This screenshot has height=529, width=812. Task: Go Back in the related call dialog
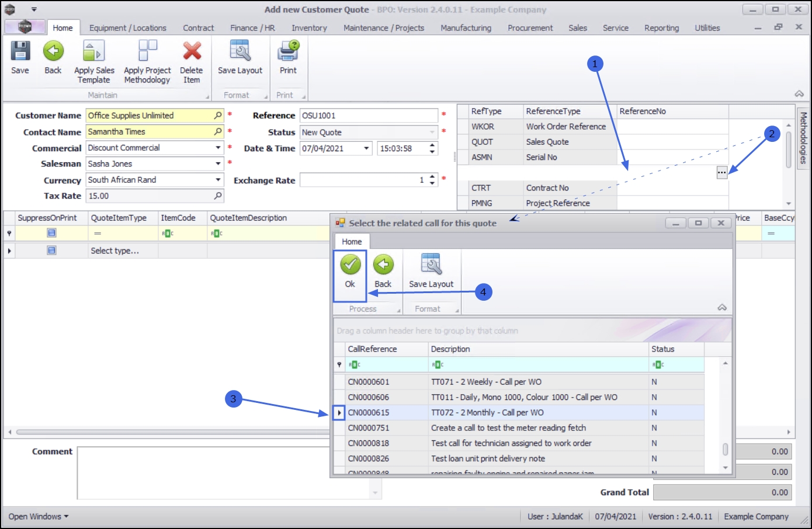click(x=383, y=272)
